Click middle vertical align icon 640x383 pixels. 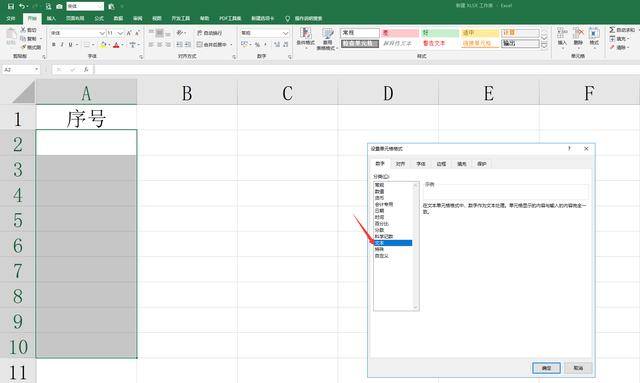[x=160, y=33]
